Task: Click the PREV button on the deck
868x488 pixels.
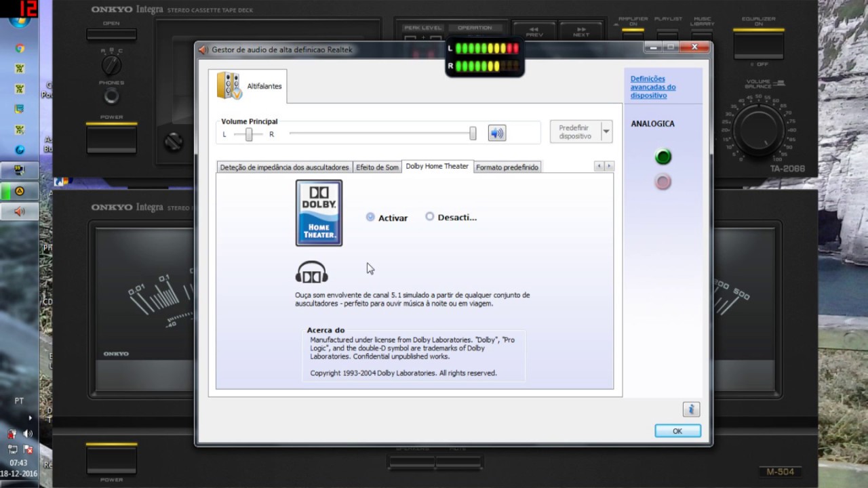Action: click(x=534, y=33)
